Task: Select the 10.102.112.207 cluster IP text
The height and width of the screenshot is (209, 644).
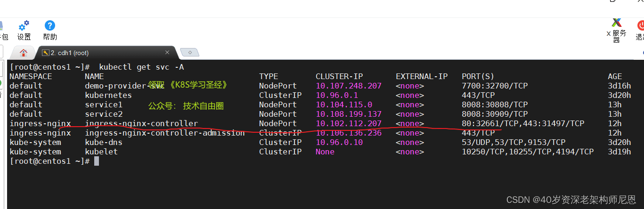Action: coord(349,123)
